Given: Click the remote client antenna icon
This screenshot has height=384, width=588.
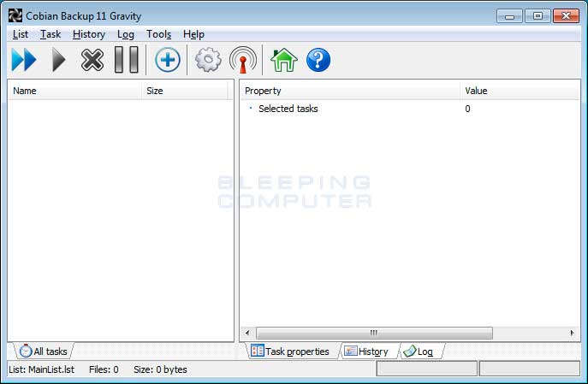Looking at the screenshot, I should (243, 60).
